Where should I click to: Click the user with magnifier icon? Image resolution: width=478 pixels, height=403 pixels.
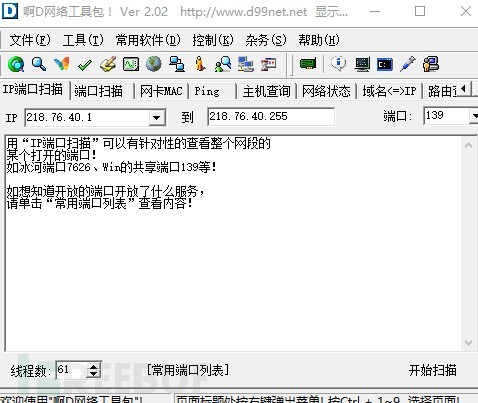(223, 64)
